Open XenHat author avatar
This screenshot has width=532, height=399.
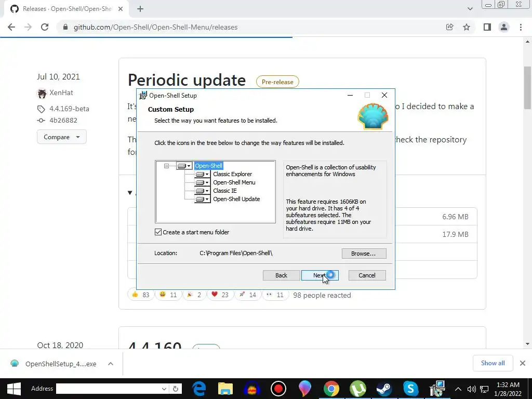(x=42, y=93)
